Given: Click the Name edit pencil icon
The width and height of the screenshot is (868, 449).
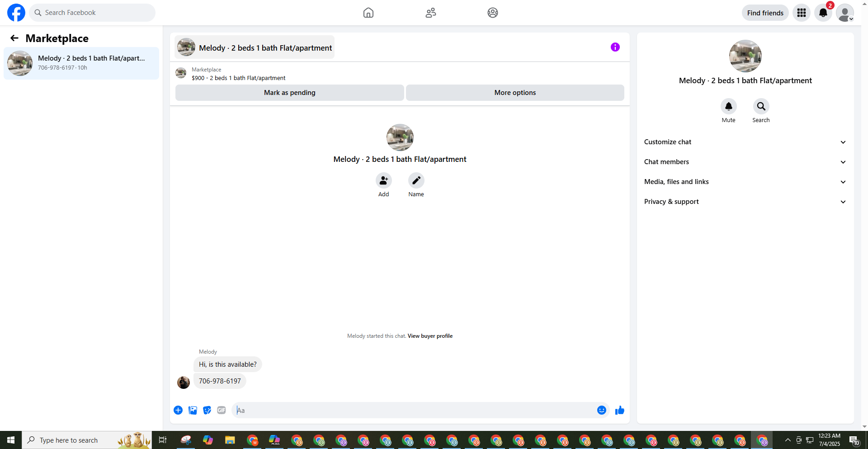Looking at the screenshot, I should pyautogui.click(x=416, y=180).
